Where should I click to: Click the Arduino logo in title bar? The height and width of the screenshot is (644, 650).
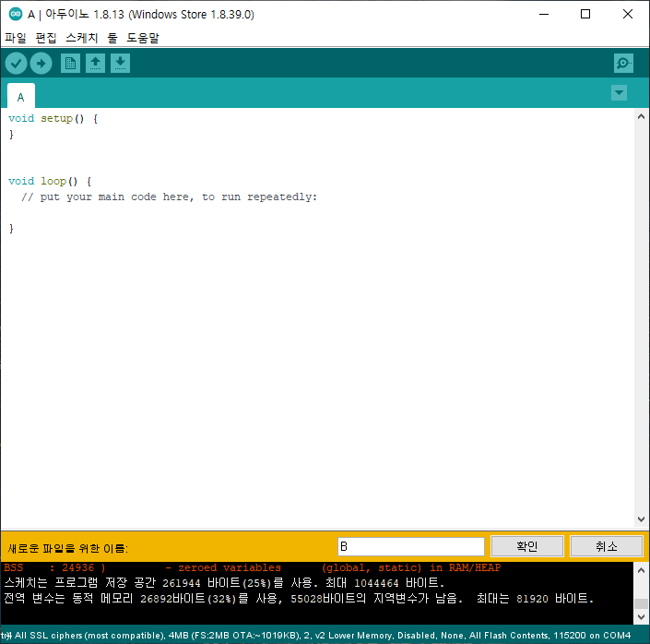(16, 14)
